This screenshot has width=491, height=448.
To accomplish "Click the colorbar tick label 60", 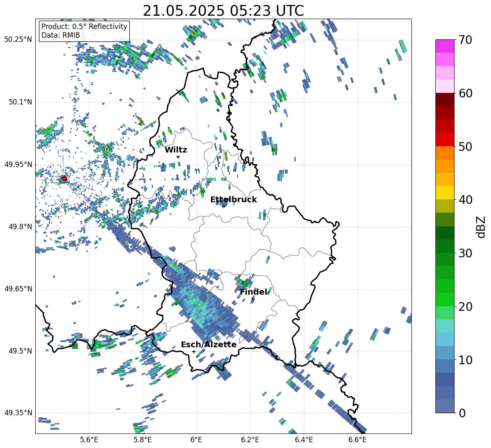I will pyautogui.click(x=465, y=93).
